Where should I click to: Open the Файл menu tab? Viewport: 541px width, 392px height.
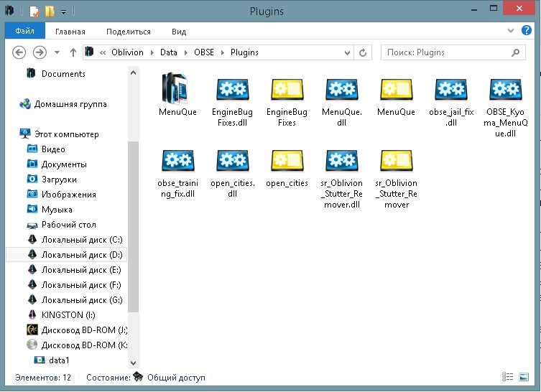point(25,31)
